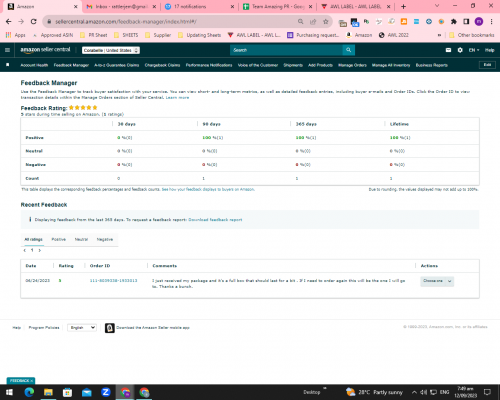This screenshot has width=500, height=400.
Task: Open the Chrome extensions puzzle icon
Action: (454, 22)
